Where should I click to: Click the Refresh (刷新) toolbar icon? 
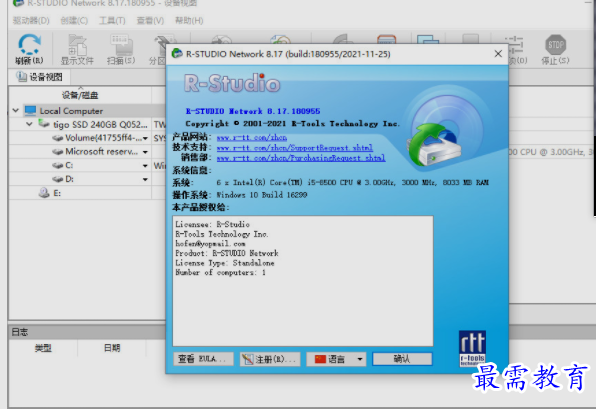29,49
